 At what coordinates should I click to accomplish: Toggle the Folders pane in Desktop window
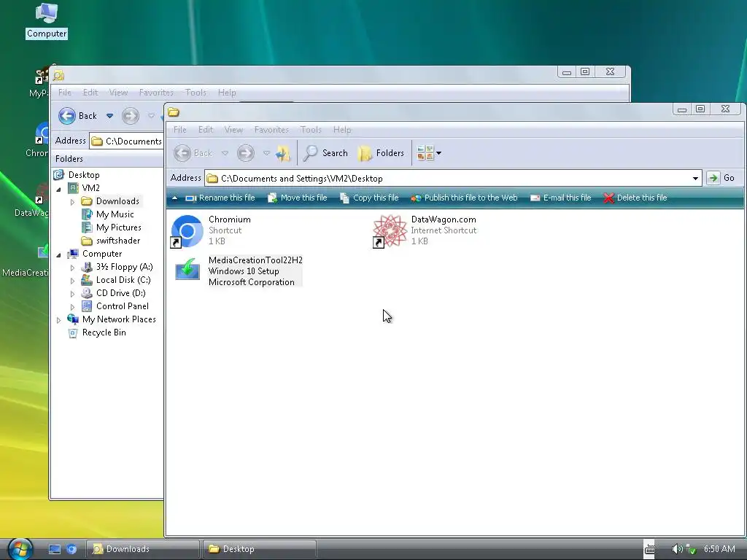[381, 153]
